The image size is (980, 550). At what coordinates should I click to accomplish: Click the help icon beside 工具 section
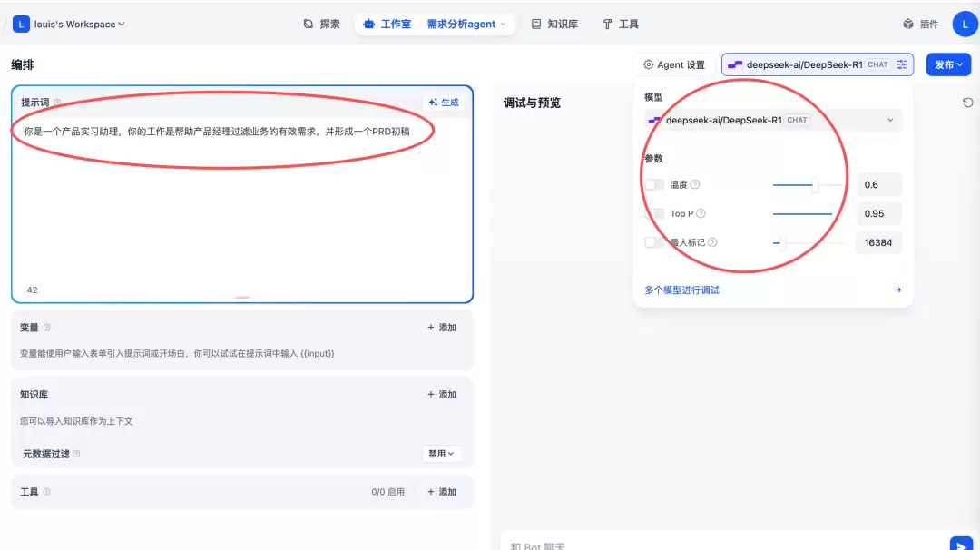[47, 492]
